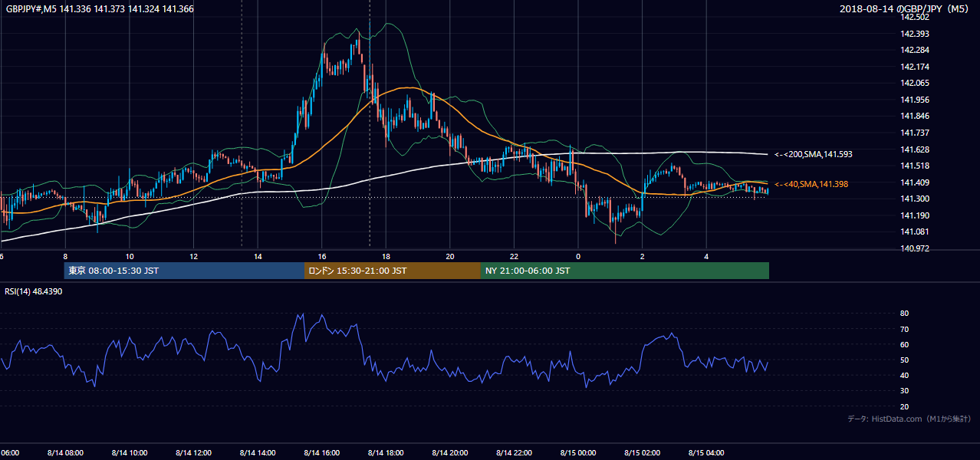Click the RSI 20 level label

(904, 406)
